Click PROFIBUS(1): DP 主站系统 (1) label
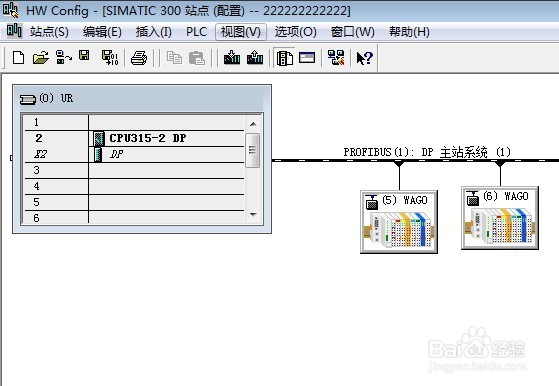Viewport: 559px width, 386px height. click(427, 152)
